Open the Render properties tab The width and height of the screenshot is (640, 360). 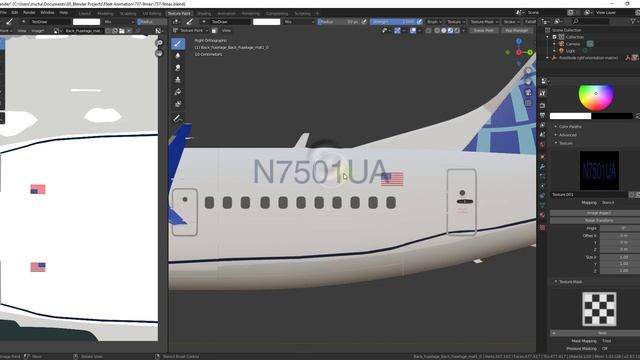coord(542,105)
